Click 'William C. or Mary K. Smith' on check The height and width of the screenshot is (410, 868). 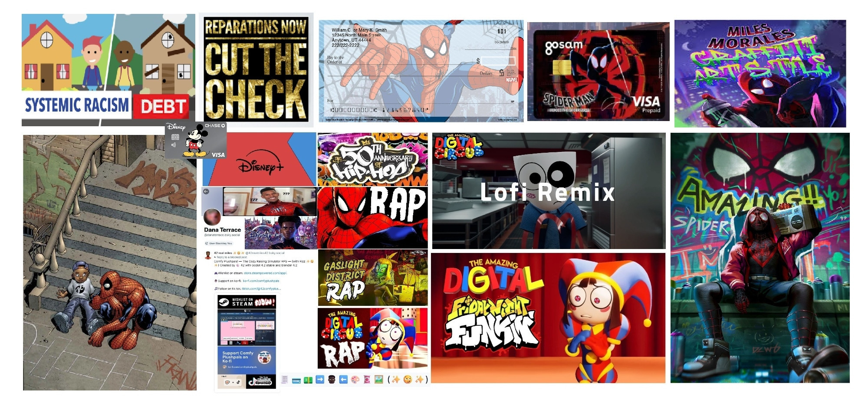click(359, 30)
